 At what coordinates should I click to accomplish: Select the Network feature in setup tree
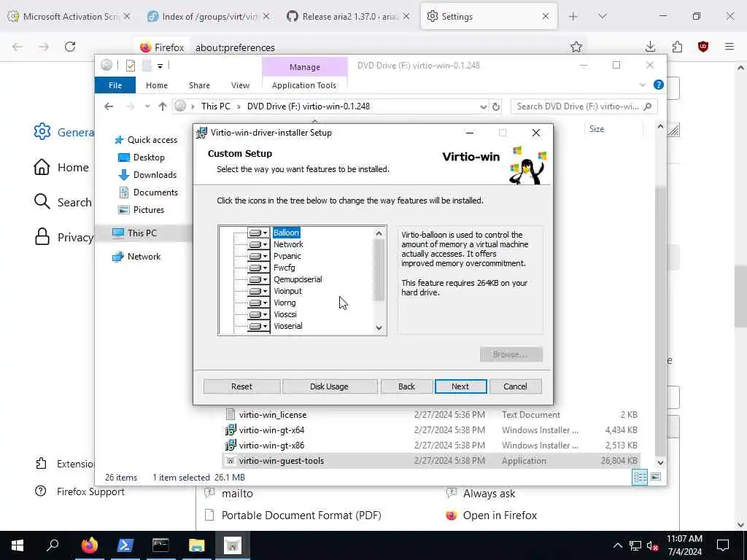point(288,244)
